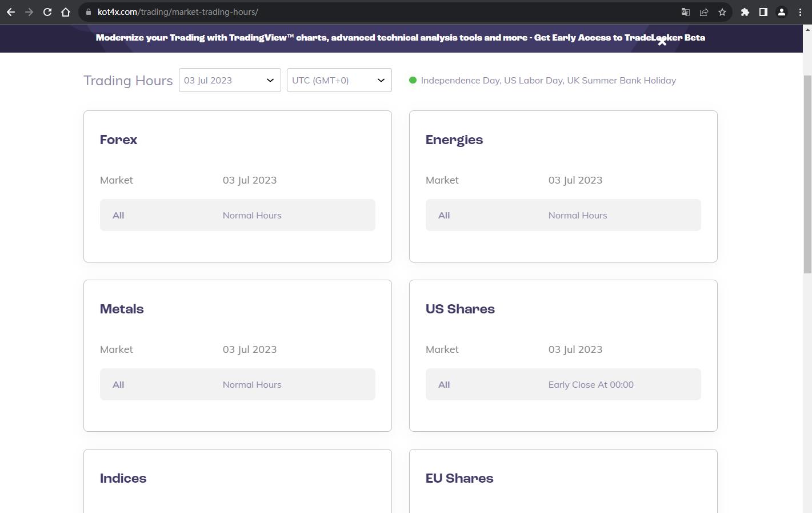Click All in the US Shares row
Image resolution: width=812 pixels, height=513 pixels.
tap(444, 385)
